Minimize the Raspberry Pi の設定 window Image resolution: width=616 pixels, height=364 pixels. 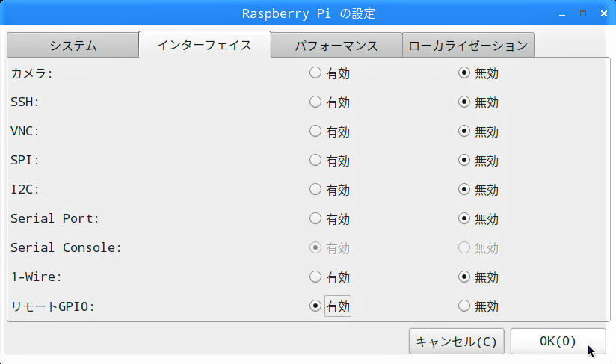click(564, 13)
